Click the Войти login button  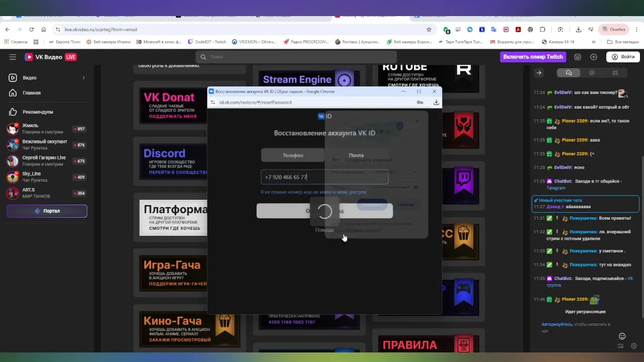click(622, 57)
